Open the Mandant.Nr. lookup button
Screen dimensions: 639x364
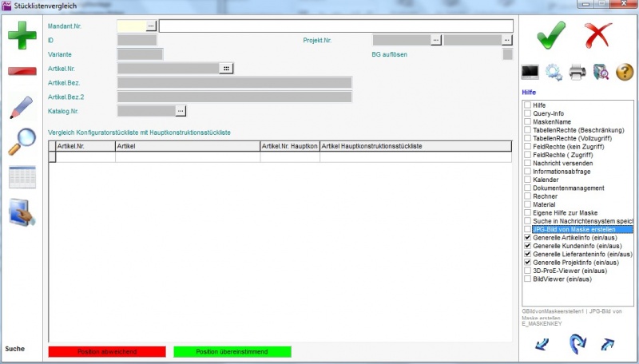tap(152, 26)
